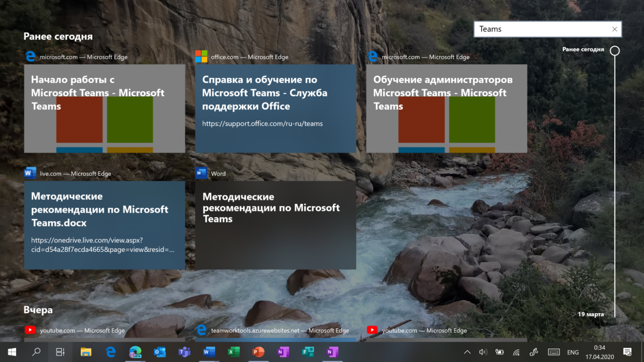
Task: Click 'live.com — Microsoft Edge' header text
Action: pos(75,174)
